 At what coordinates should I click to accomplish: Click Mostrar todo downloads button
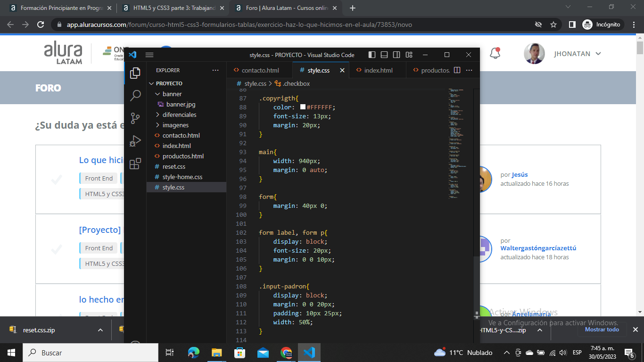(602, 329)
